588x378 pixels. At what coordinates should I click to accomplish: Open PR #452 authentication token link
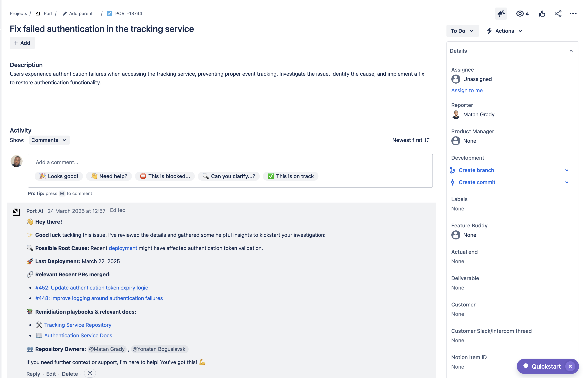(91, 287)
